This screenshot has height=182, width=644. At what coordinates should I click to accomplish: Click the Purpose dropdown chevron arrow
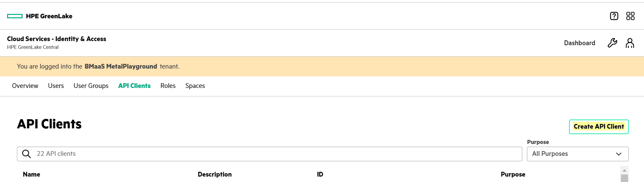(619, 154)
